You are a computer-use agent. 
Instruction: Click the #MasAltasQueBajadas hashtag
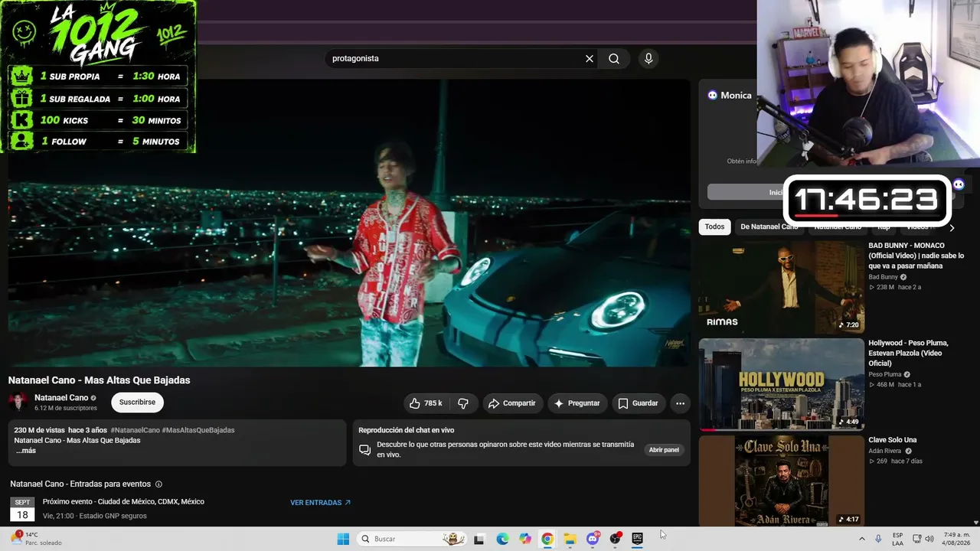pos(198,430)
